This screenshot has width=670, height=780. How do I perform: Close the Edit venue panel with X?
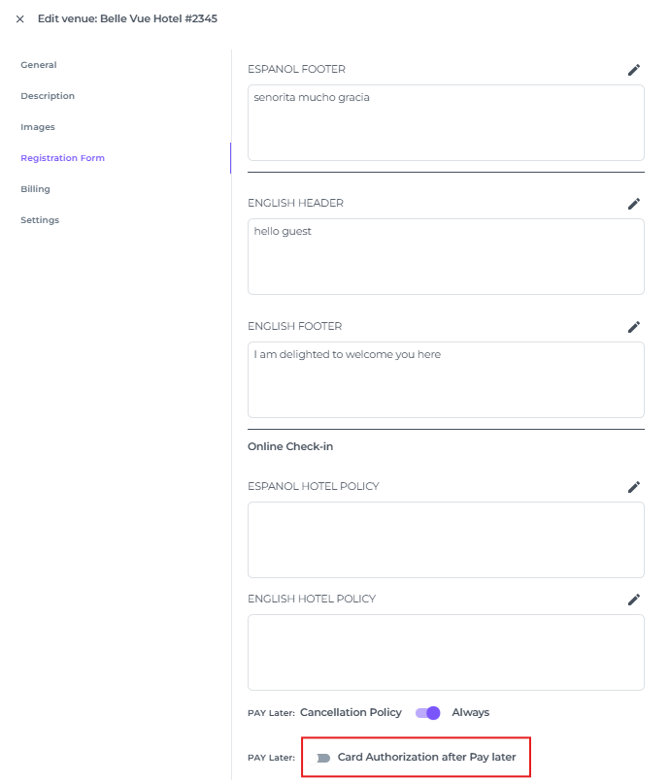click(20, 19)
